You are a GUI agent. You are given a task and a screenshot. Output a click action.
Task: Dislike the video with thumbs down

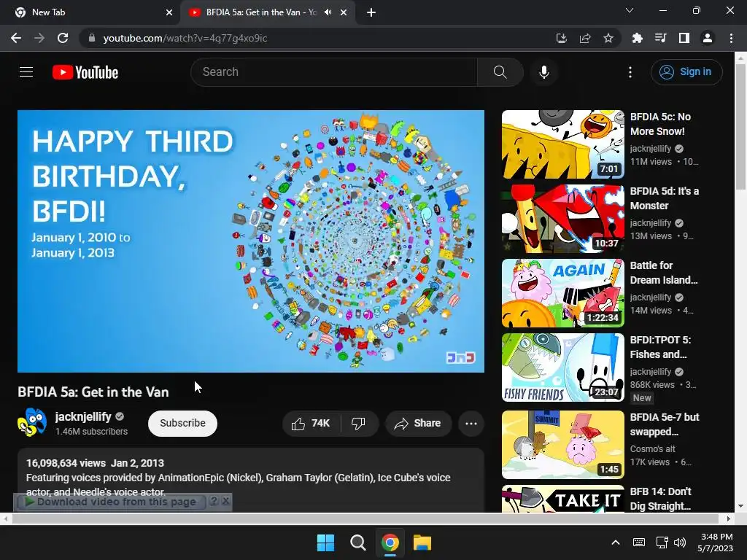click(x=358, y=424)
